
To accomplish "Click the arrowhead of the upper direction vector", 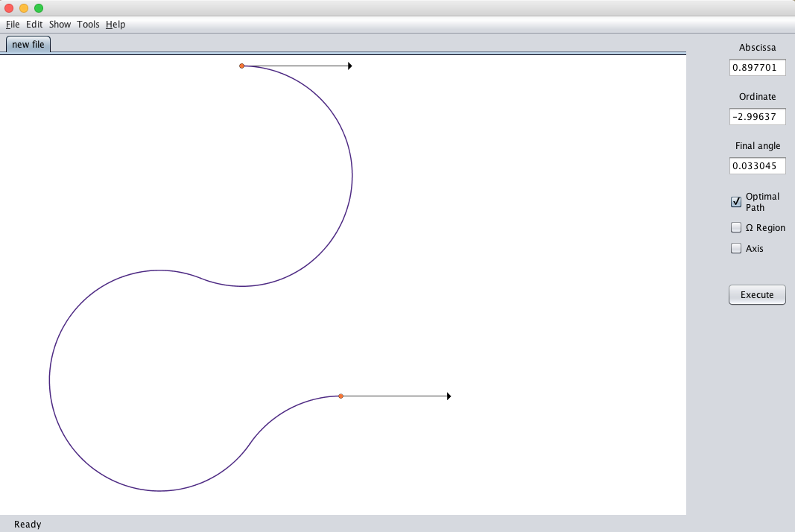I will 349,66.
